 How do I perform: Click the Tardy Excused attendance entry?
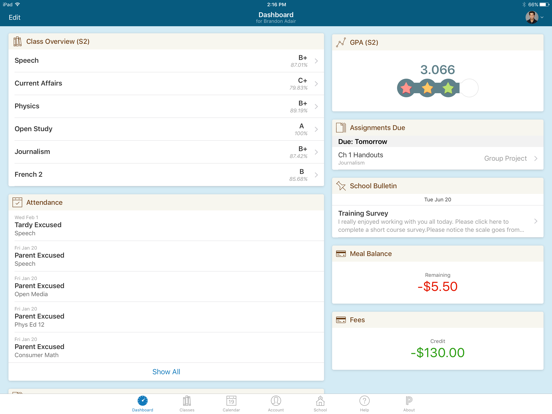(166, 225)
